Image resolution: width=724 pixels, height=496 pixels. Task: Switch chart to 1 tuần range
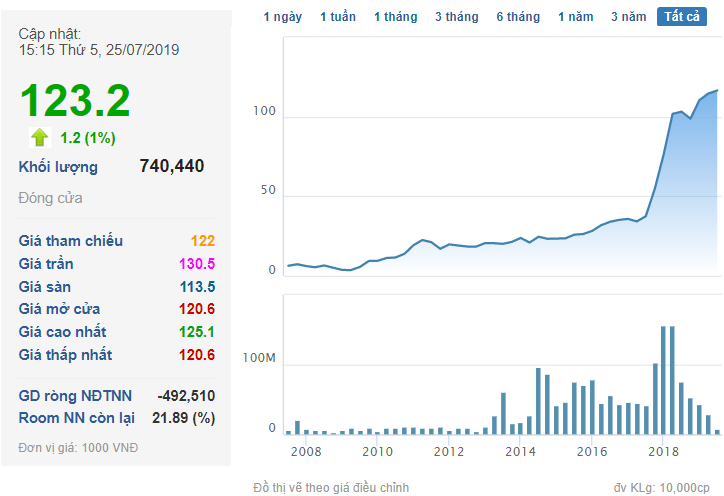[337, 17]
